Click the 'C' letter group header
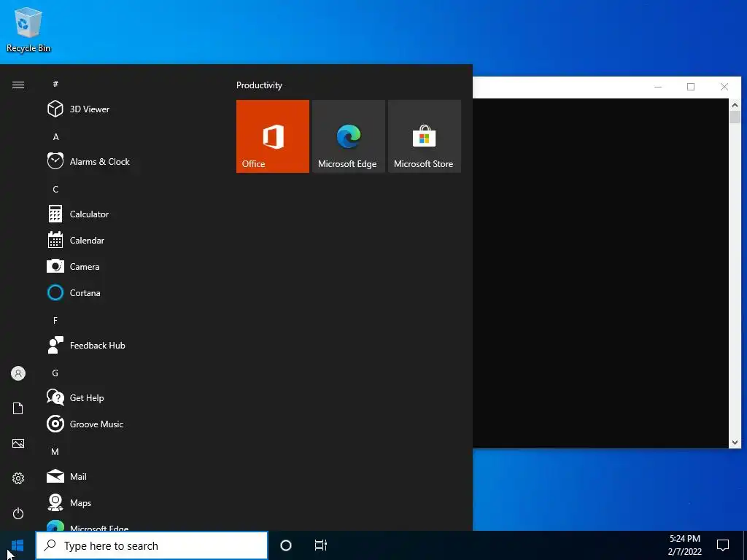 (x=55, y=189)
